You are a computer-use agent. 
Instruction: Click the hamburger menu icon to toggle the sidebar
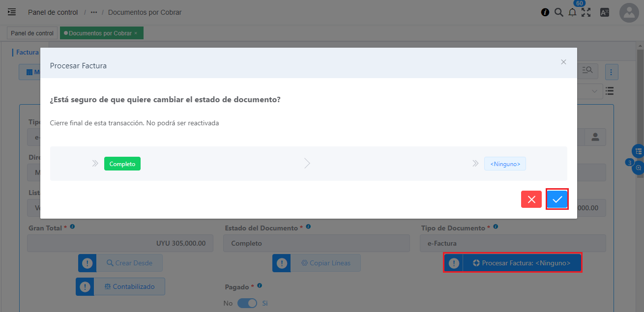[x=12, y=12]
